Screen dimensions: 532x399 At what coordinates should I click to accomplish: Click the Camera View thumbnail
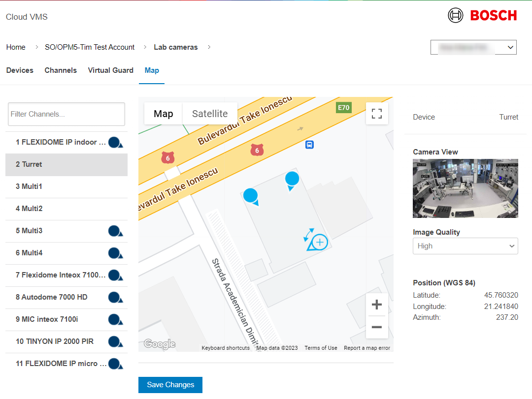tap(465, 188)
